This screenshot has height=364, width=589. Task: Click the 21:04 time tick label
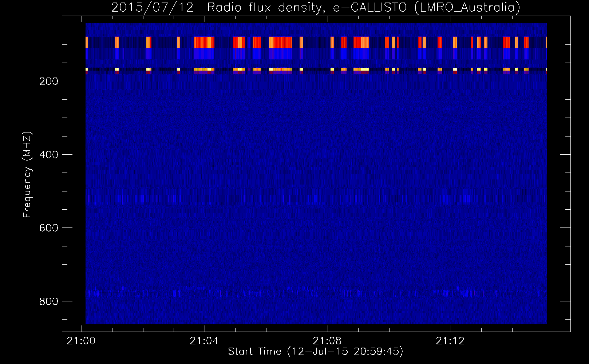pos(204,341)
